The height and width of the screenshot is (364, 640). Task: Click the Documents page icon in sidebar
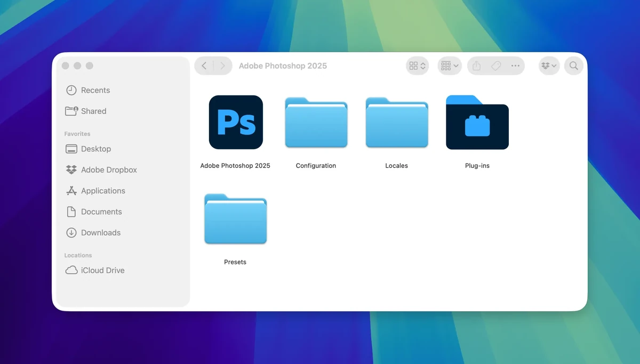(x=71, y=212)
